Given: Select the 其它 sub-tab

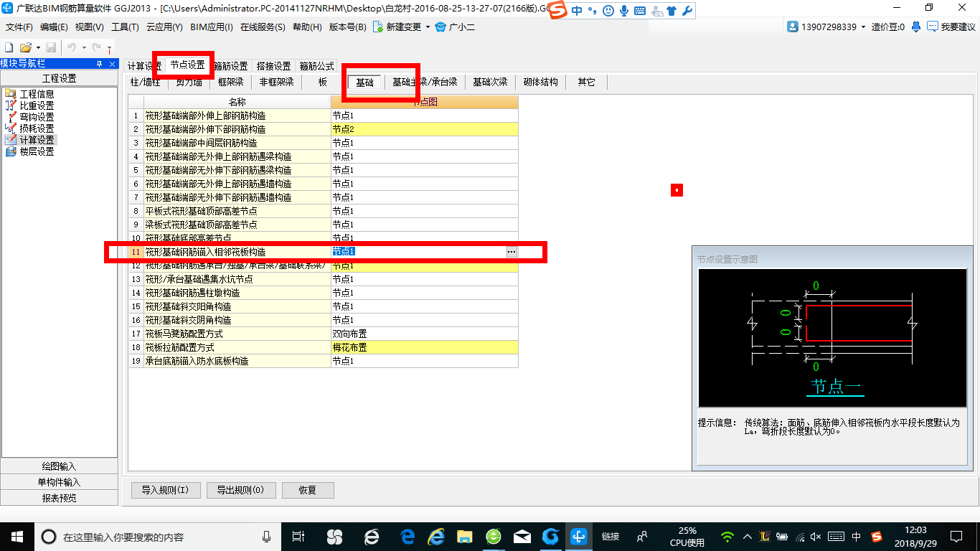Looking at the screenshot, I should 587,82.
